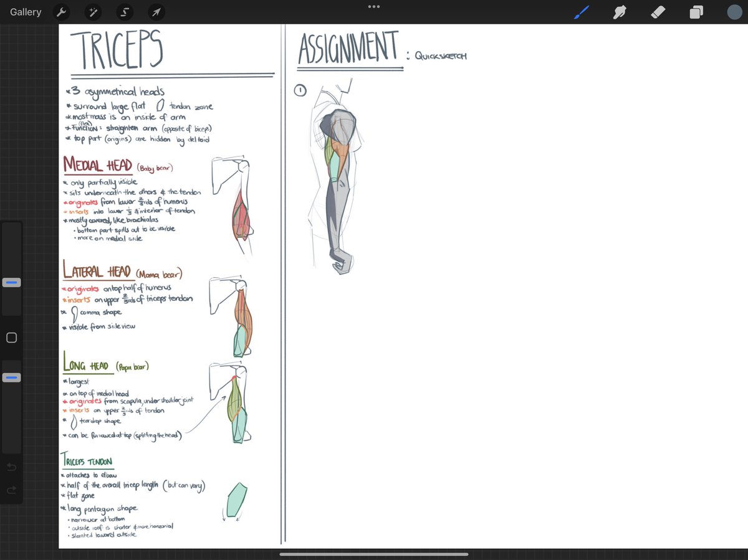Tap the teal pentagon tendon shape drawing

[x=236, y=500]
